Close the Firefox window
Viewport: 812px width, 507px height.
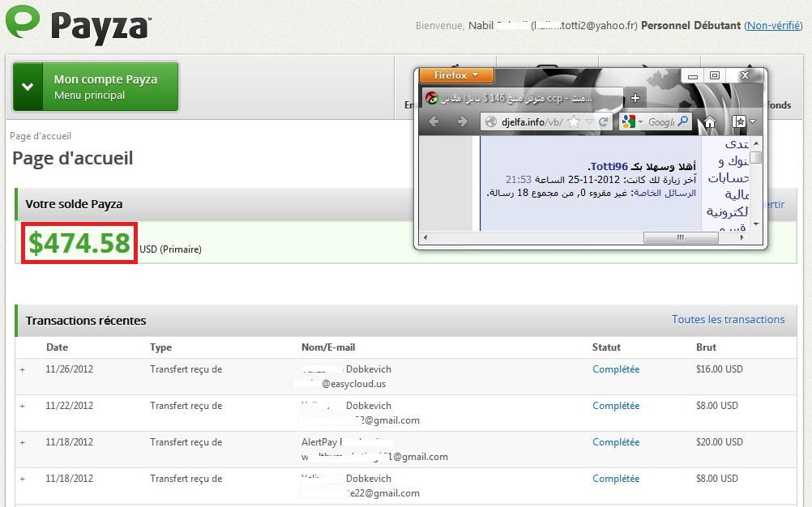pyautogui.click(x=745, y=75)
